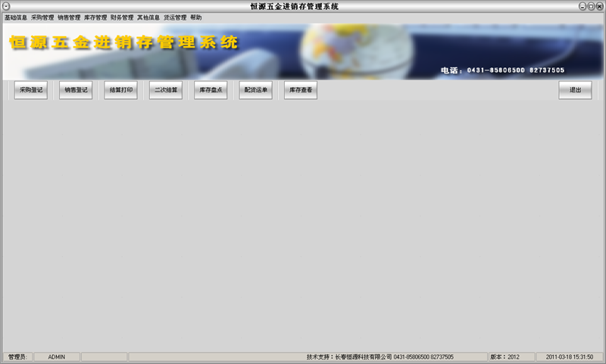Click the system menu icon in title bar
Viewport: 606px width, 364px height.
pyautogui.click(x=6, y=6)
